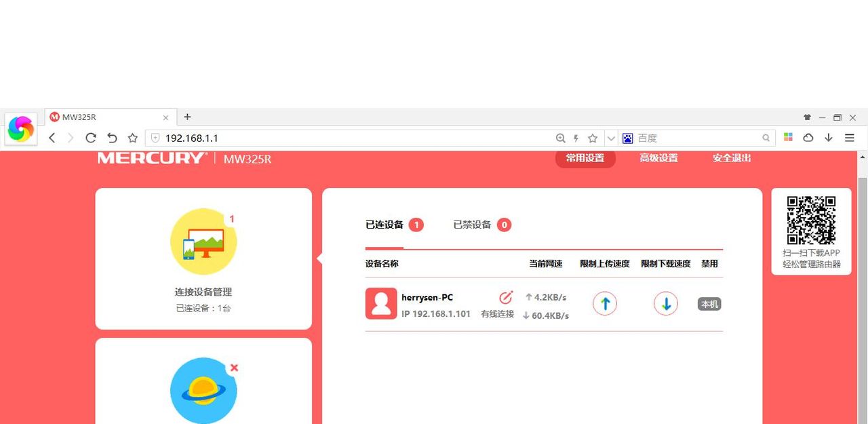The height and width of the screenshot is (424, 868).
Task: Open 常用设置 in the top menu
Action: [585, 158]
